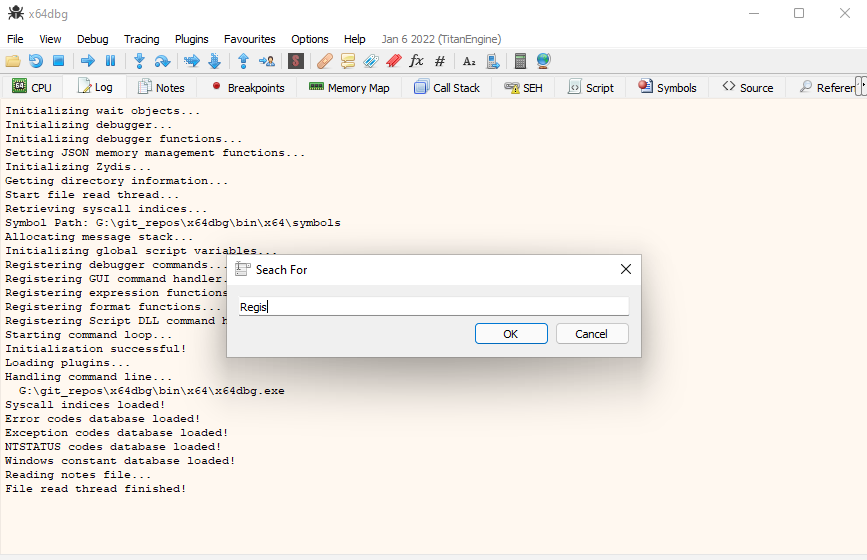The width and height of the screenshot is (867, 560).
Task: Click log line 'Reading notes file...'
Action: click(78, 475)
